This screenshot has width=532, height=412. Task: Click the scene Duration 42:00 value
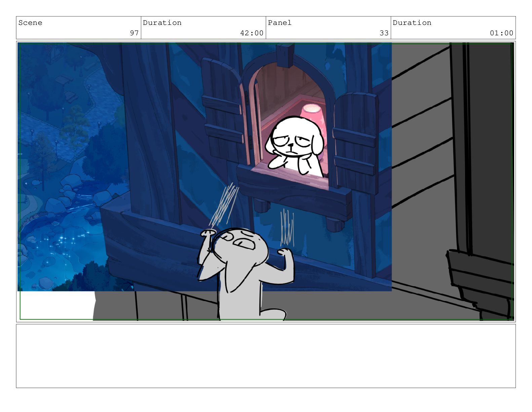[x=252, y=33]
